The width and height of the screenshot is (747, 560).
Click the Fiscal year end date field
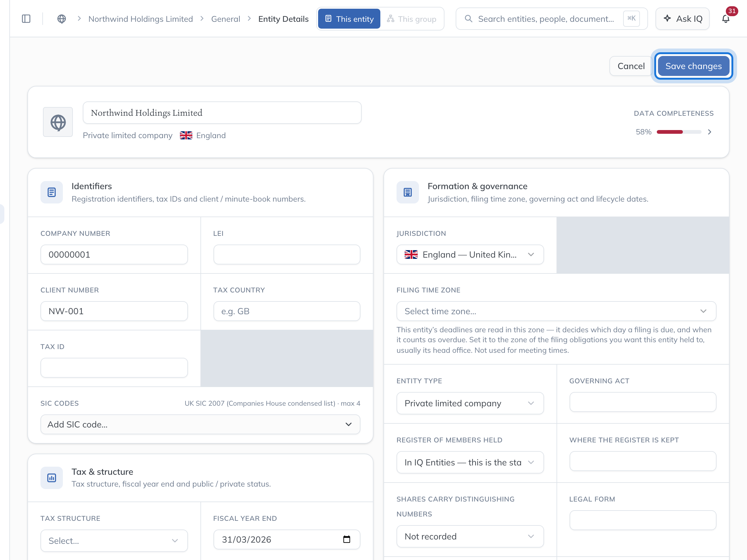tap(287, 539)
